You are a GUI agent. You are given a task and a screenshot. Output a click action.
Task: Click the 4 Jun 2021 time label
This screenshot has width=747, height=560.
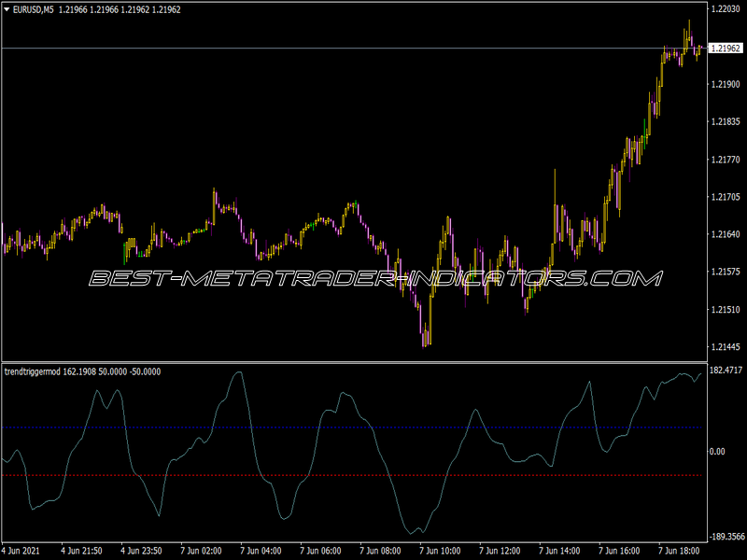22,551
